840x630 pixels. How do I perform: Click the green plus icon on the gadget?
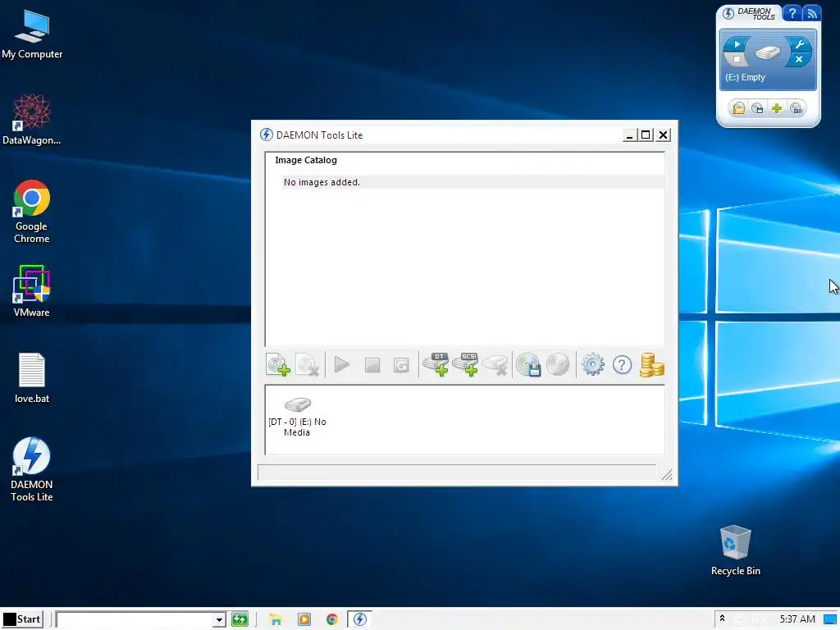[x=777, y=109]
